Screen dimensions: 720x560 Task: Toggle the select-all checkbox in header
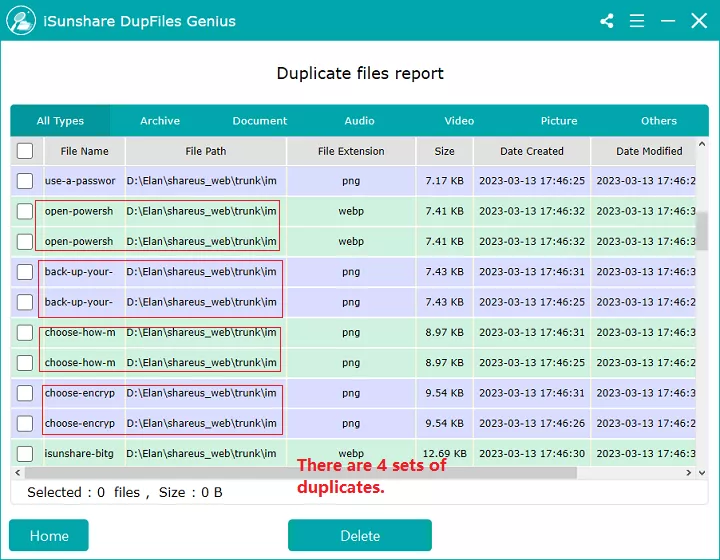point(25,151)
